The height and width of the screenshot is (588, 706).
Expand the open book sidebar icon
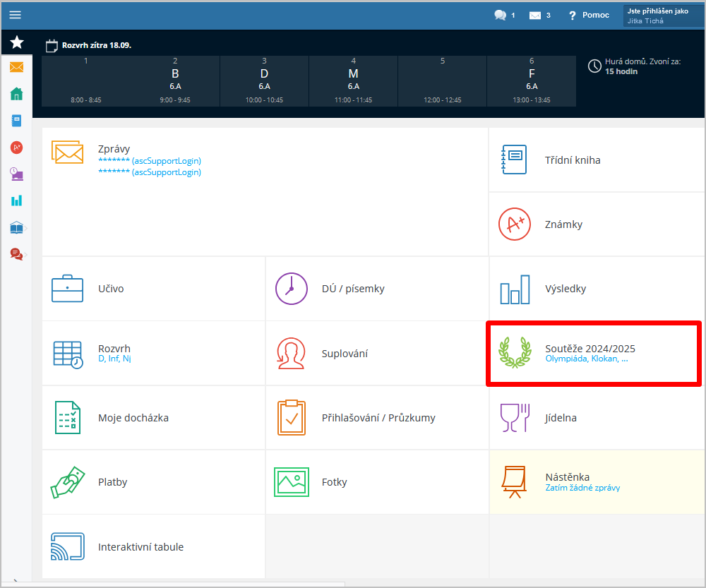pyautogui.click(x=17, y=227)
